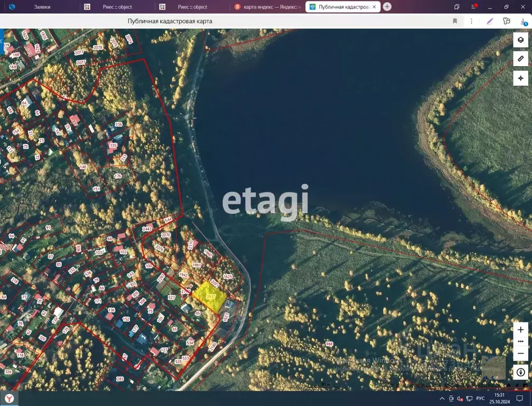Expand the left side panel handle
The image size is (532, 406).
pos(2,41)
